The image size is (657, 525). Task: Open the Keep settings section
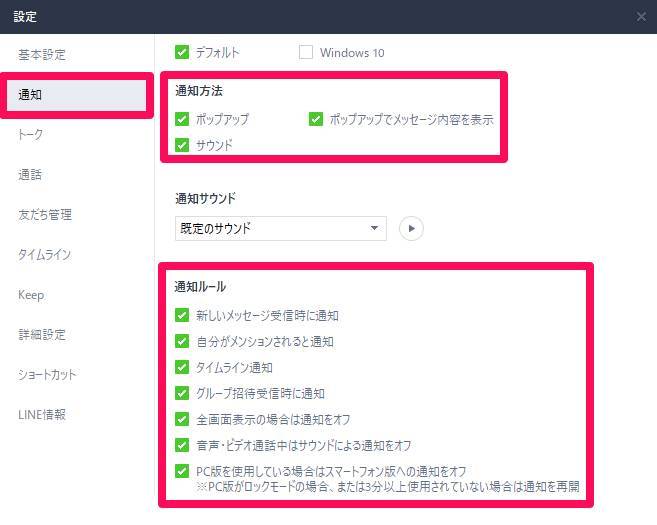click(31, 295)
